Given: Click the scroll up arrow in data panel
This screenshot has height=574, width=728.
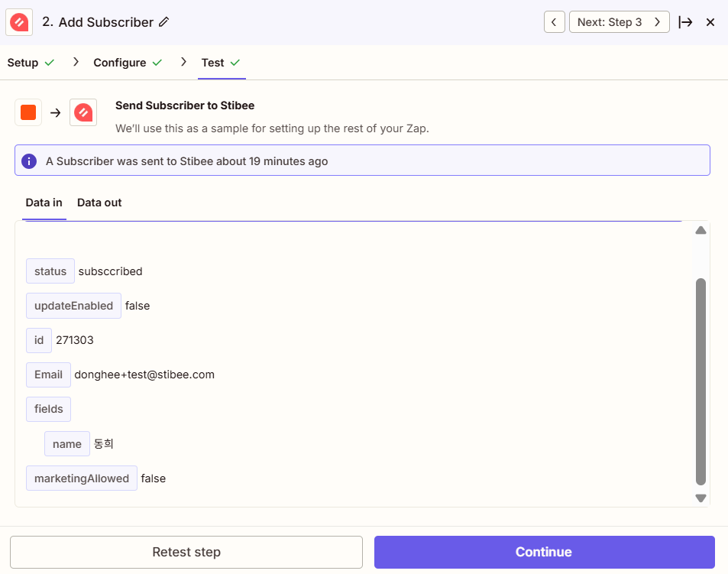Looking at the screenshot, I should (700, 230).
